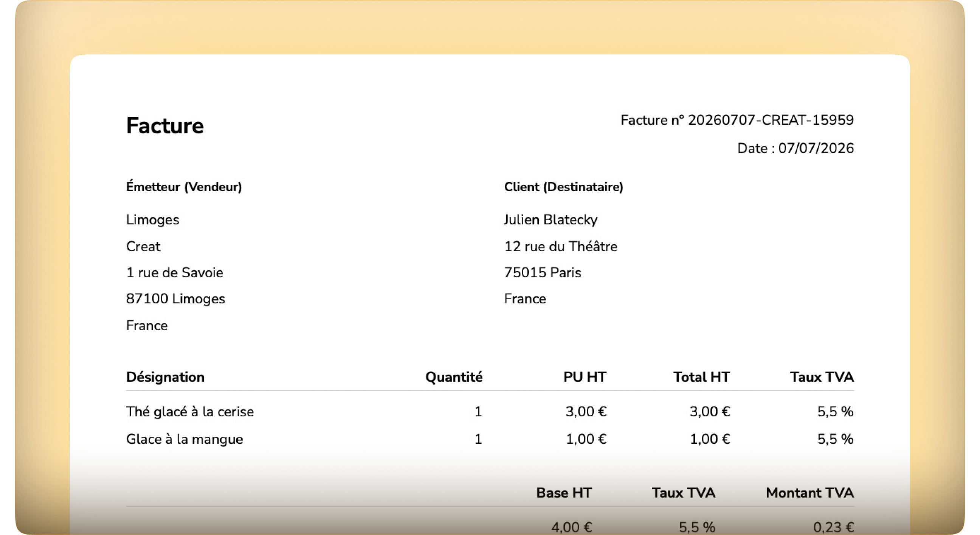Click 5,5 % rate in summary row
The image size is (980, 535).
click(x=697, y=527)
